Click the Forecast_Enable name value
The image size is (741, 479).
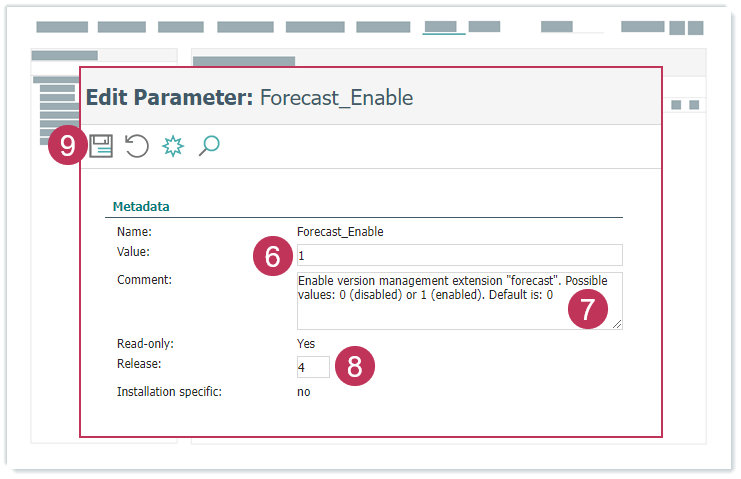(x=340, y=232)
